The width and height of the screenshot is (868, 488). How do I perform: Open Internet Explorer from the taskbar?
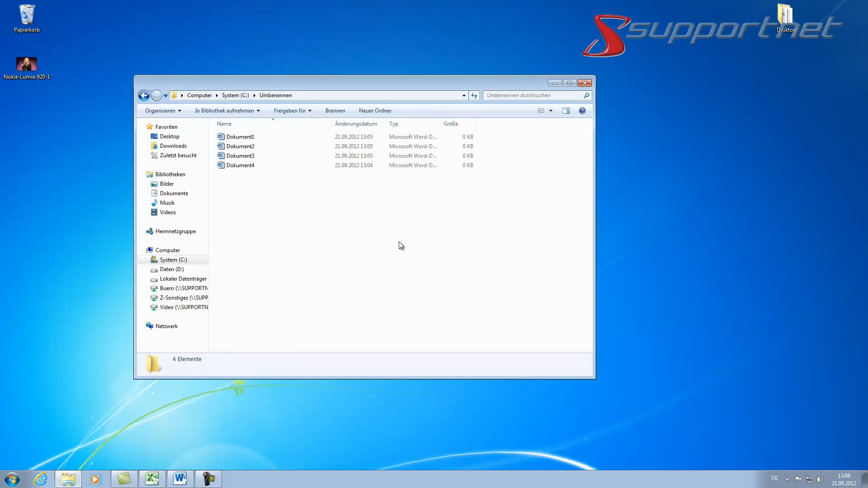click(x=40, y=479)
